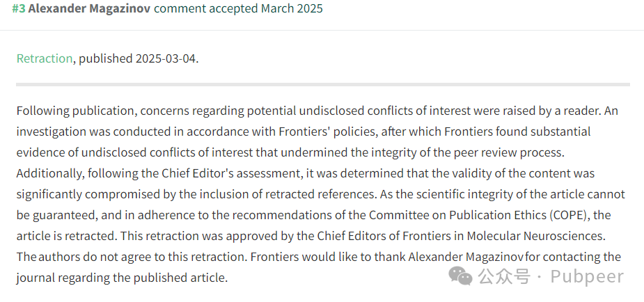The height and width of the screenshot is (302, 644).
Task: Click the 'comment accepted March 2025' text
Action: (x=238, y=8)
